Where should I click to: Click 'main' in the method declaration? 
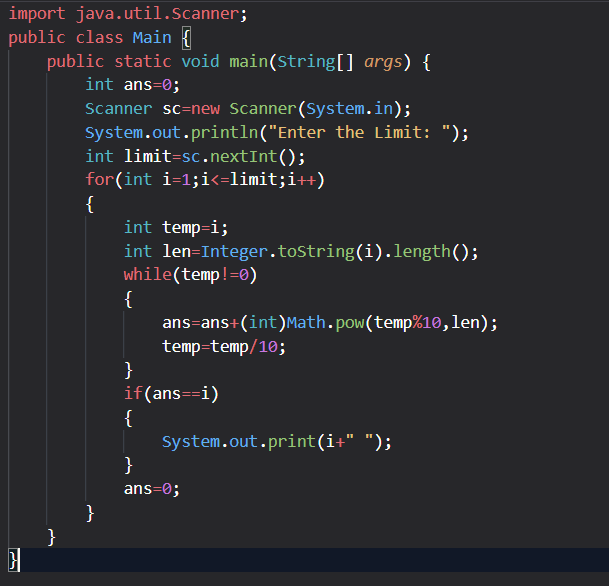coord(249,62)
